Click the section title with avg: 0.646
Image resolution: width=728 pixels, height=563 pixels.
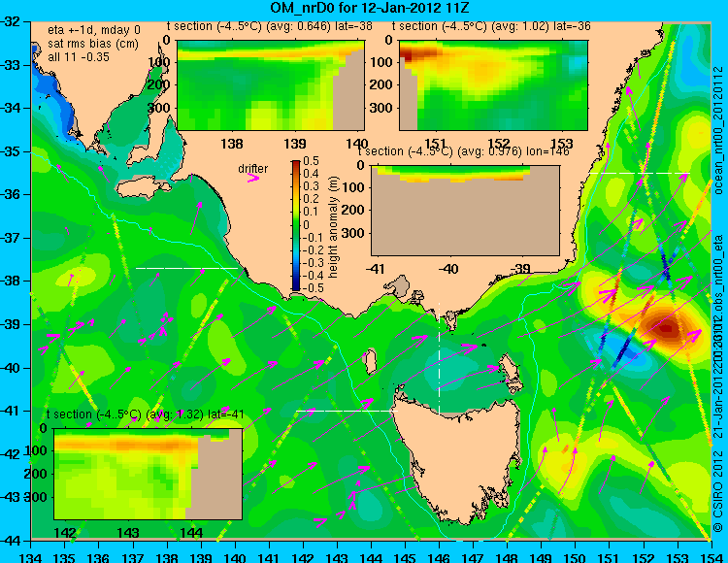click(269, 26)
